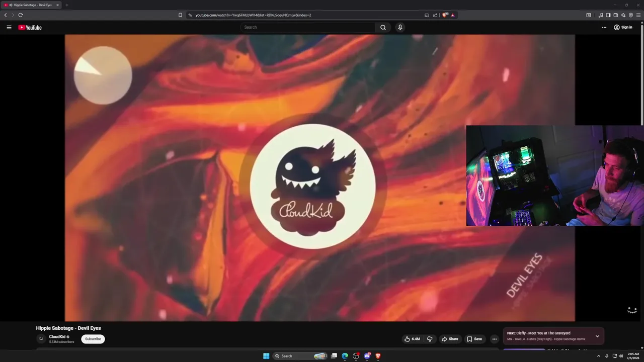Open Brave Rewards triangle icon
Viewport: 644px width, 362px height.
(452, 15)
